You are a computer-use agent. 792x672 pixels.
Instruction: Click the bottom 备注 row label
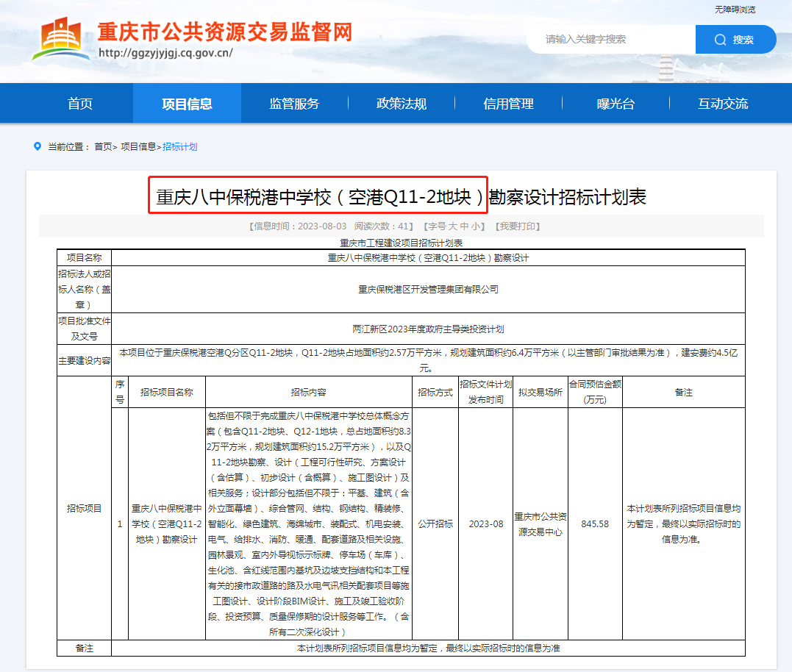coord(85,648)
